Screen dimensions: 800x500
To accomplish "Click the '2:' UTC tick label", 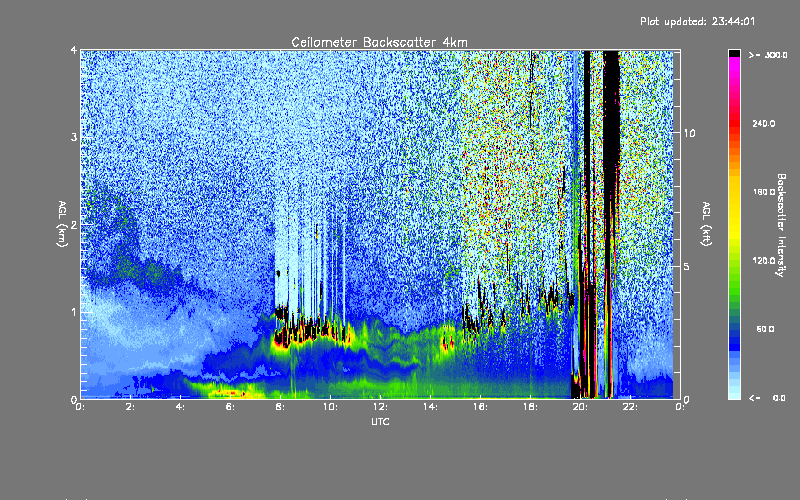I will coord(131,407).
